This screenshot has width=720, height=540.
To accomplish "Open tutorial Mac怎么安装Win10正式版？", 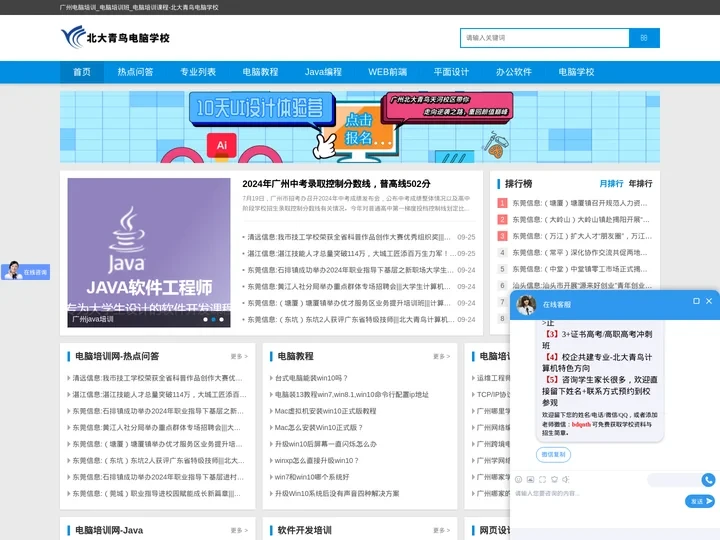I will click(318, 428).
